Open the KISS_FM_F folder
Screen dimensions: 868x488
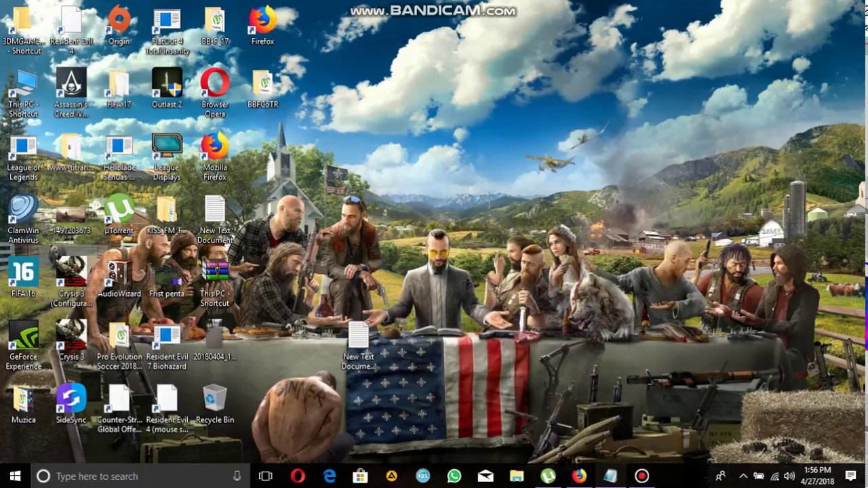[x=167, y=215]
